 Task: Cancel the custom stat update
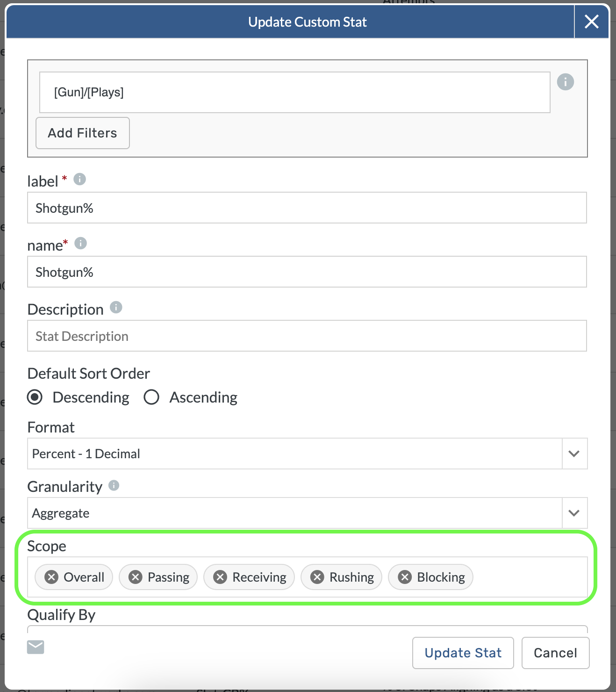coord(555,653)
